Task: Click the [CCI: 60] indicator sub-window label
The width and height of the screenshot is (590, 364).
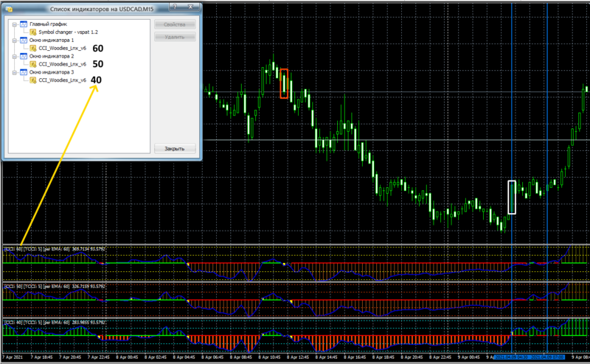Action: coord(55,249)
